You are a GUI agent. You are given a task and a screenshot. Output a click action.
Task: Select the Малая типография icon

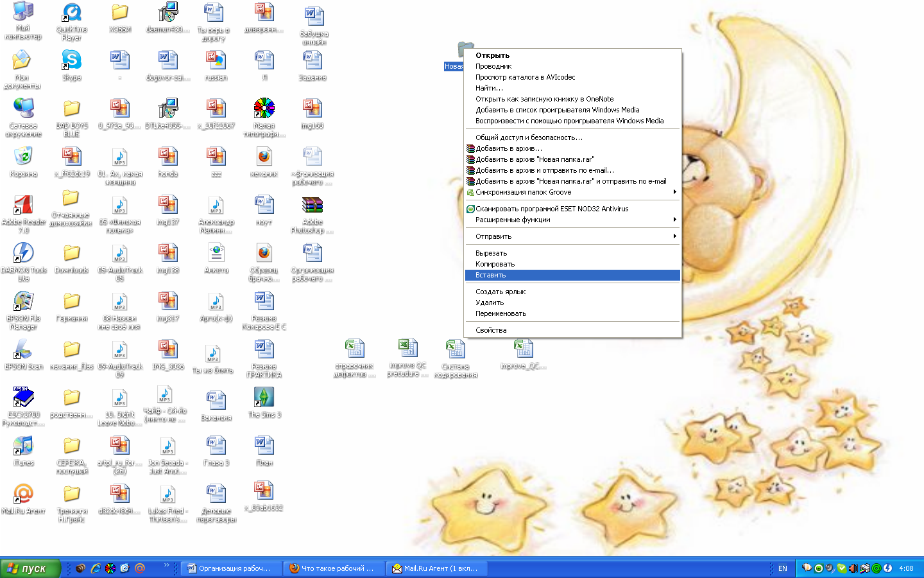tap(264, 118)
